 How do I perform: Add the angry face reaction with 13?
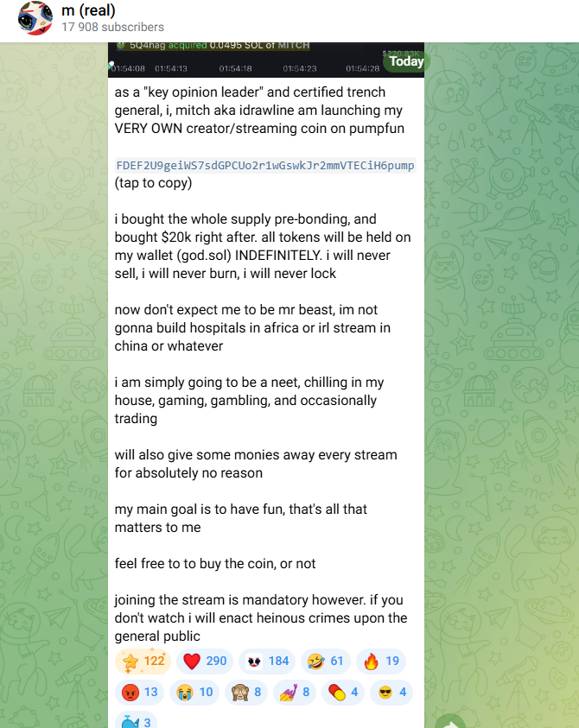[x=139, y=693]
